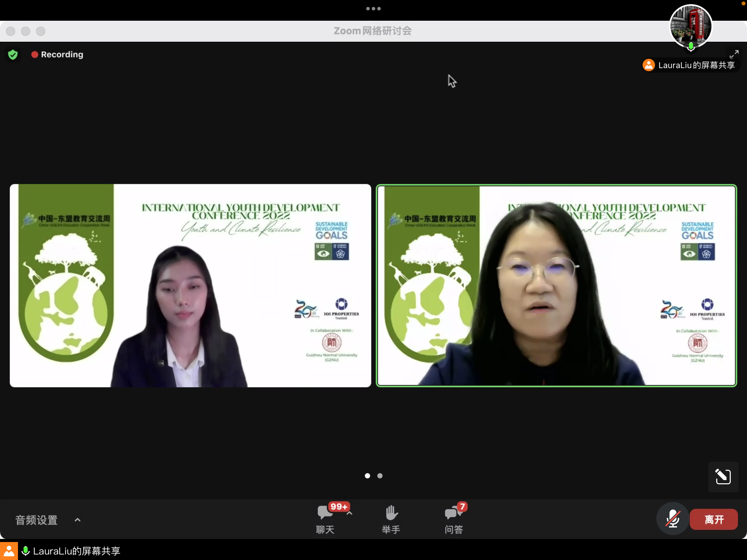
Task: Click the annotate pencil icon
Action: coord(723,477)
